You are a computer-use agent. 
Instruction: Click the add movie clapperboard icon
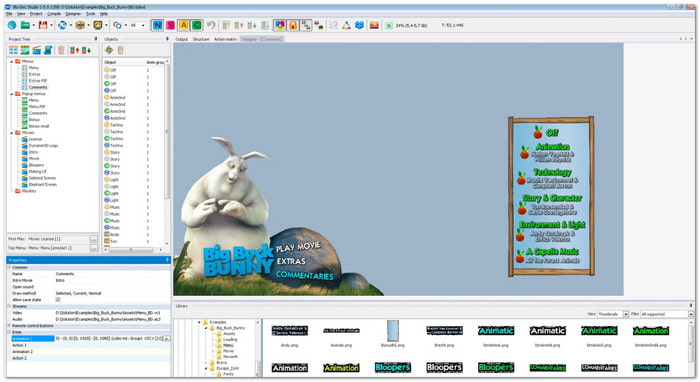click(x=37, y=50)
